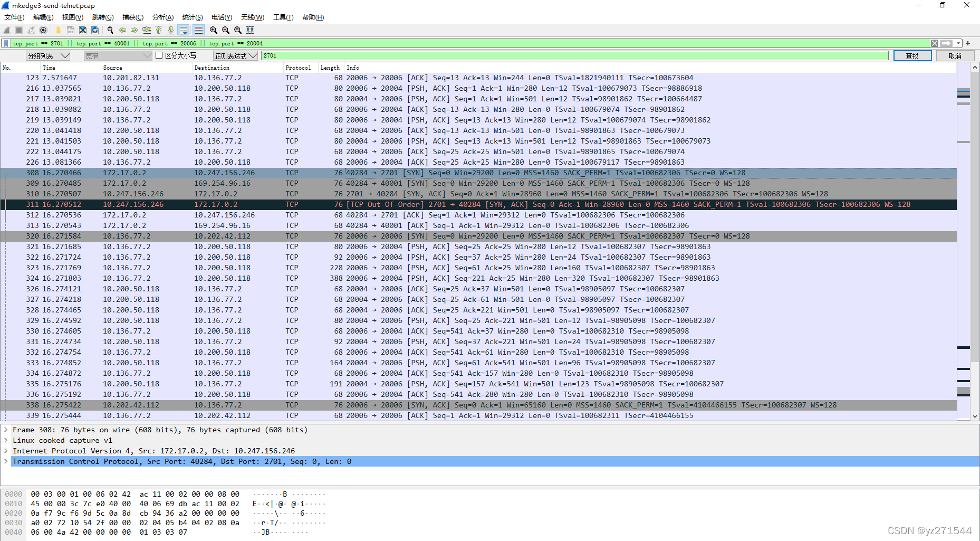980x541 pixels.
Task: Click the restart current capture icon
Action: click(31, 30)
